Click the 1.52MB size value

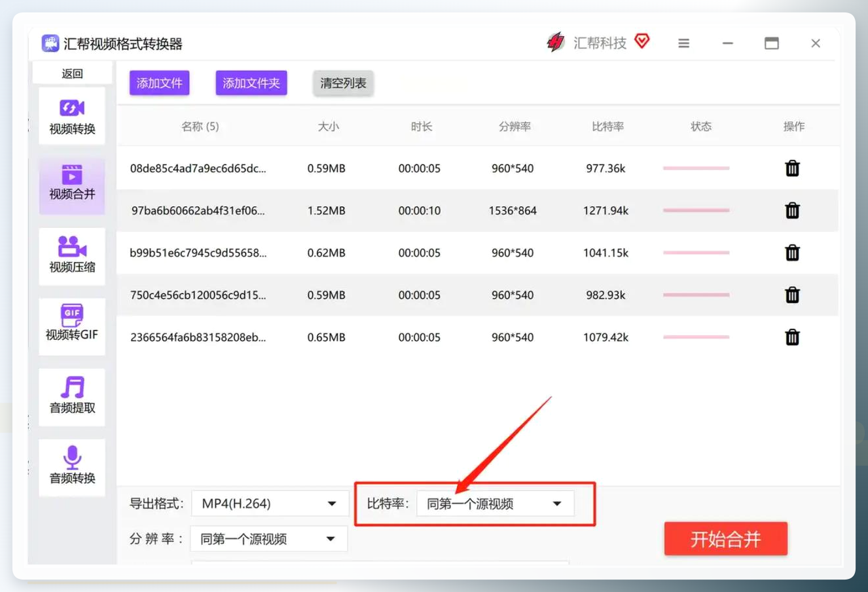(x=327, y=210)
